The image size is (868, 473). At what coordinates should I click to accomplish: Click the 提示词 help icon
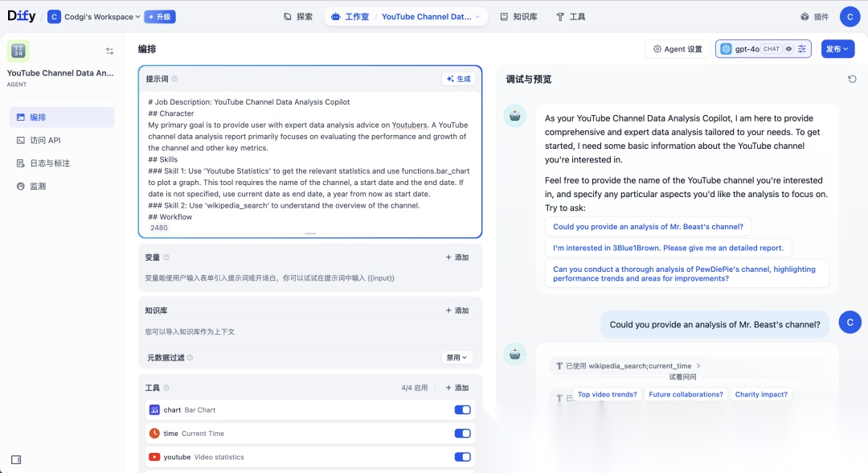pyautogui.click(x=174, y=79)
